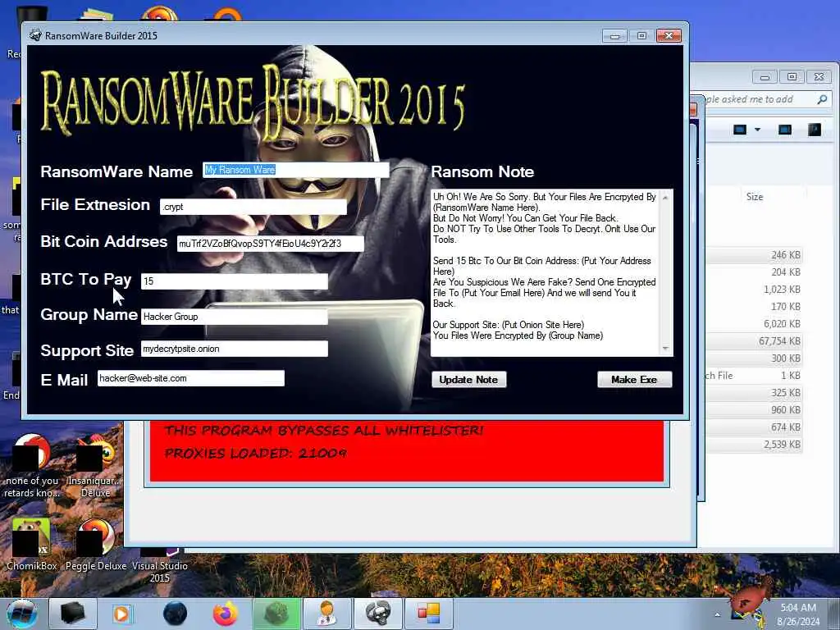Open the Insaniquarium Deluxe desktop icon

96,466
